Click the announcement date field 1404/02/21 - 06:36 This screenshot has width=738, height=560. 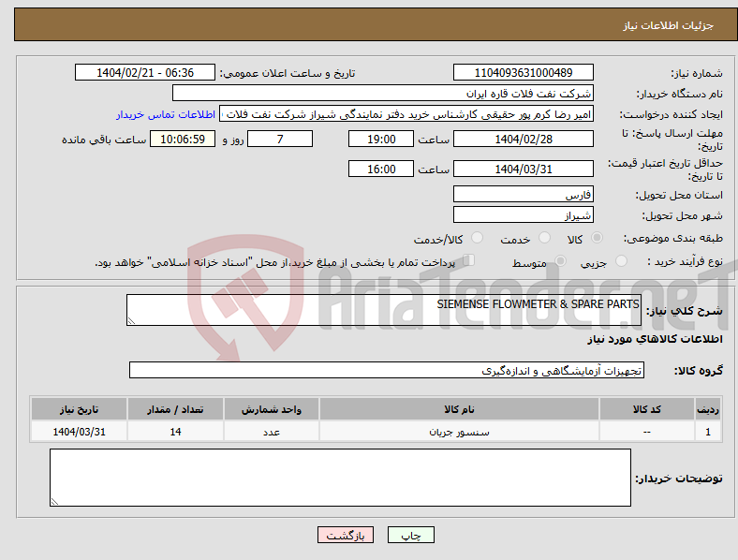(x=145, y=72)
